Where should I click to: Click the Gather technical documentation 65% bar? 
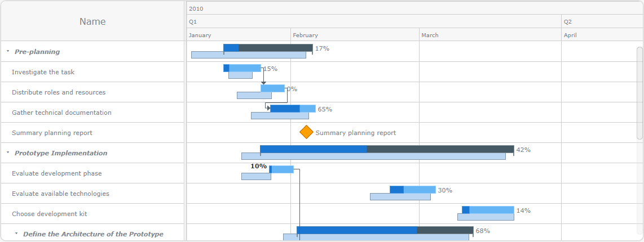pos(293,109)
